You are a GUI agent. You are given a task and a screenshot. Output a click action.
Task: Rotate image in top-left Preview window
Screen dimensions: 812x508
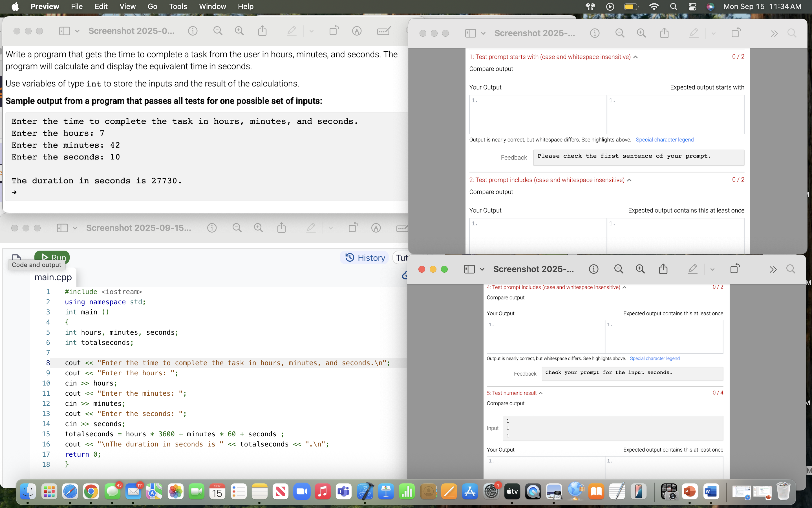[x=334, y=30]
